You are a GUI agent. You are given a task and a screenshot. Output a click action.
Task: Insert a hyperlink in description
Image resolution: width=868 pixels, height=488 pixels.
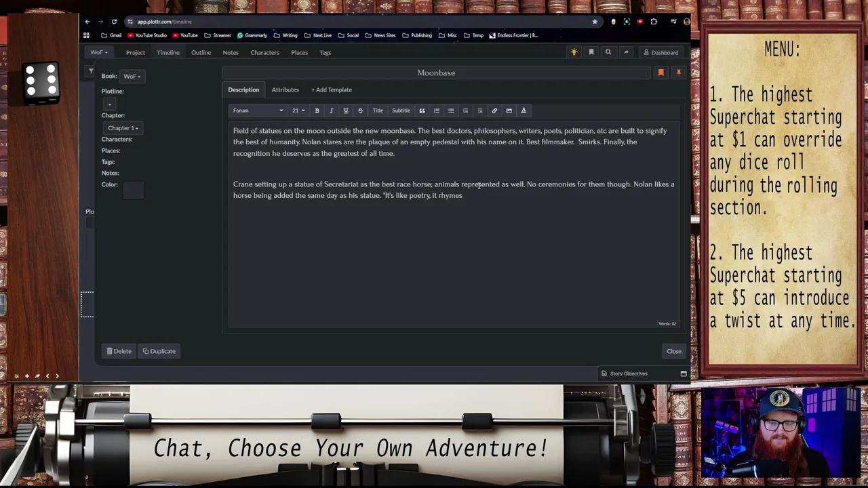tap(494, 110)
